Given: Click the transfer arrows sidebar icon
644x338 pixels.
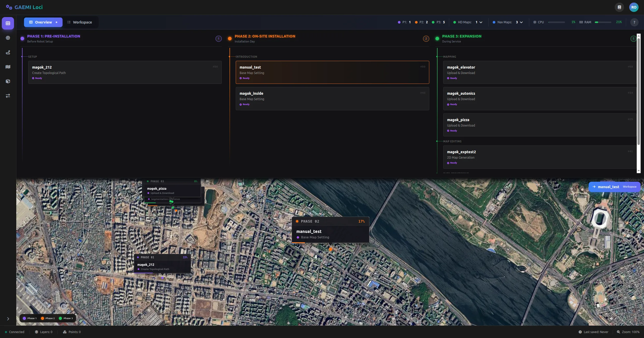Looking at the screenshot, I should click(8, 96).
